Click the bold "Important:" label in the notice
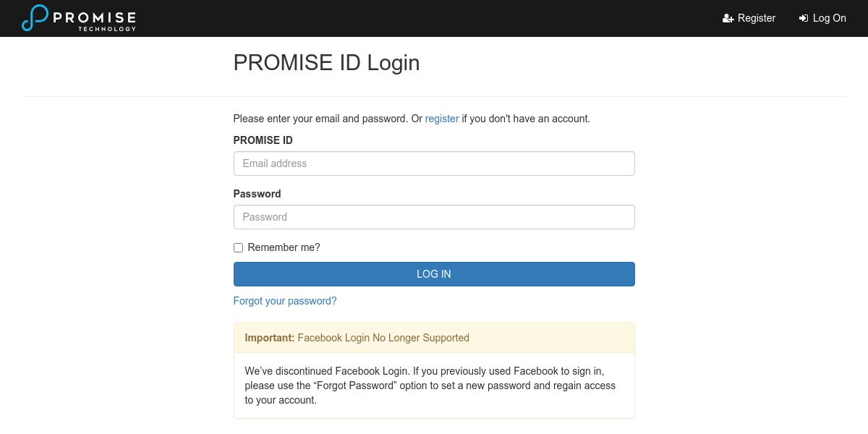 [x=270, y=338]
